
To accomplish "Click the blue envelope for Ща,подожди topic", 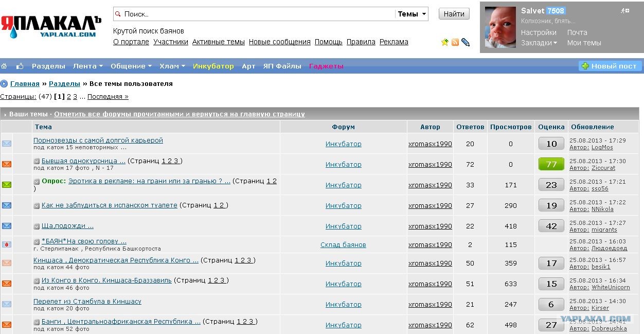I will pyautogui.click(x=7, y=226).
